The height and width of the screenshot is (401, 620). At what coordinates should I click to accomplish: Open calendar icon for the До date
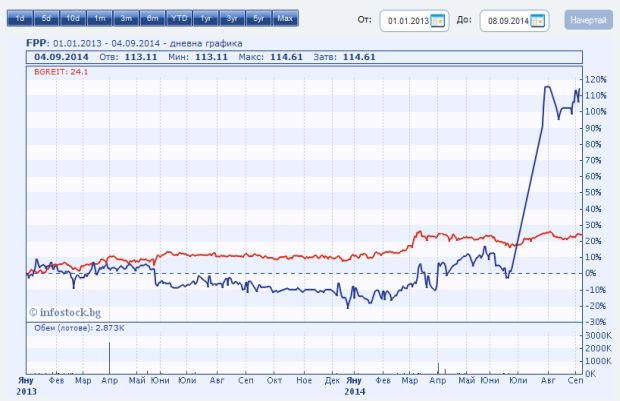pos(537,21)
